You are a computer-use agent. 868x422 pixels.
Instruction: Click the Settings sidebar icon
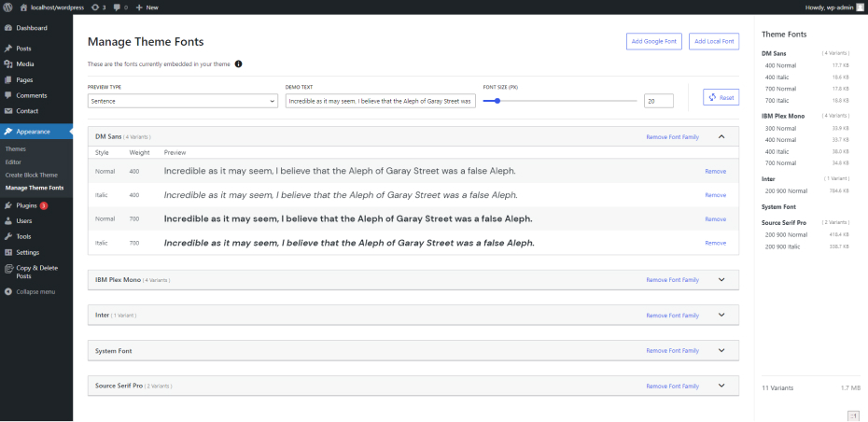tap(8, 252)
